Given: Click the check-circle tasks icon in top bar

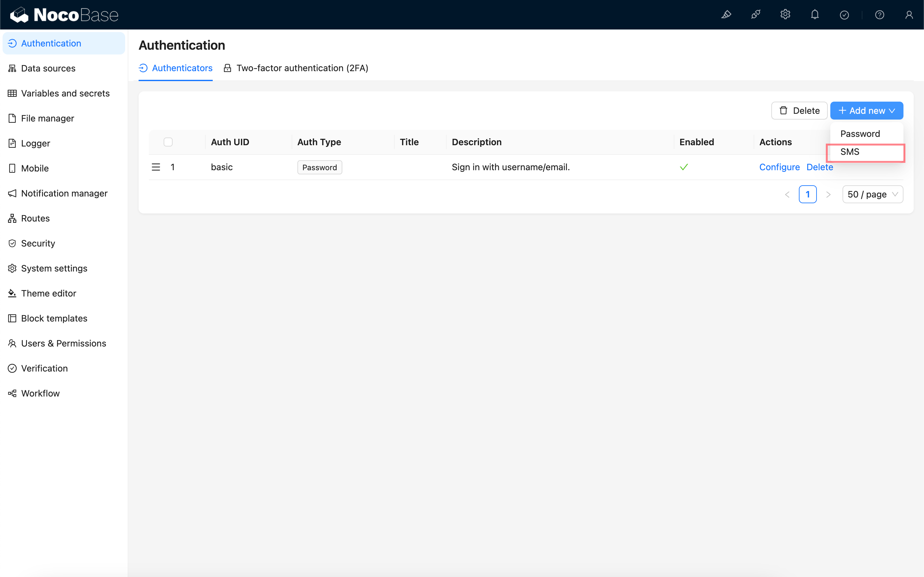Looking at the screenshot, I should 844,15.
